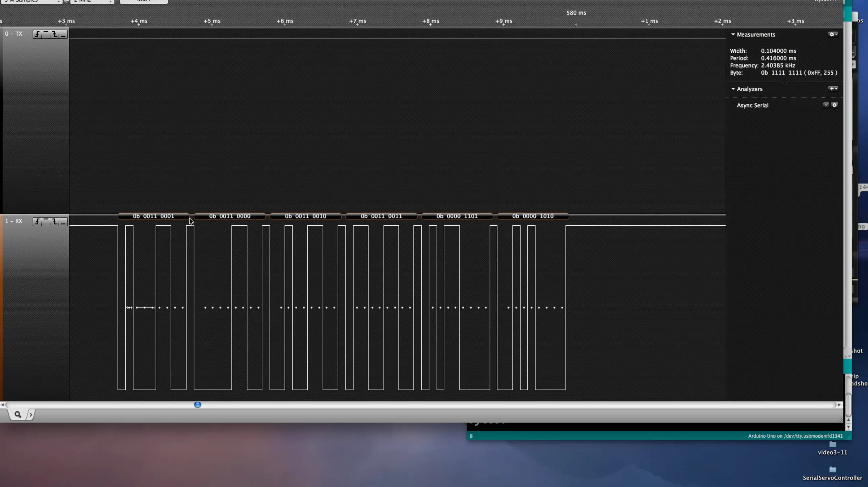Set rising edge trigger on RX channel

coord(37,222)
